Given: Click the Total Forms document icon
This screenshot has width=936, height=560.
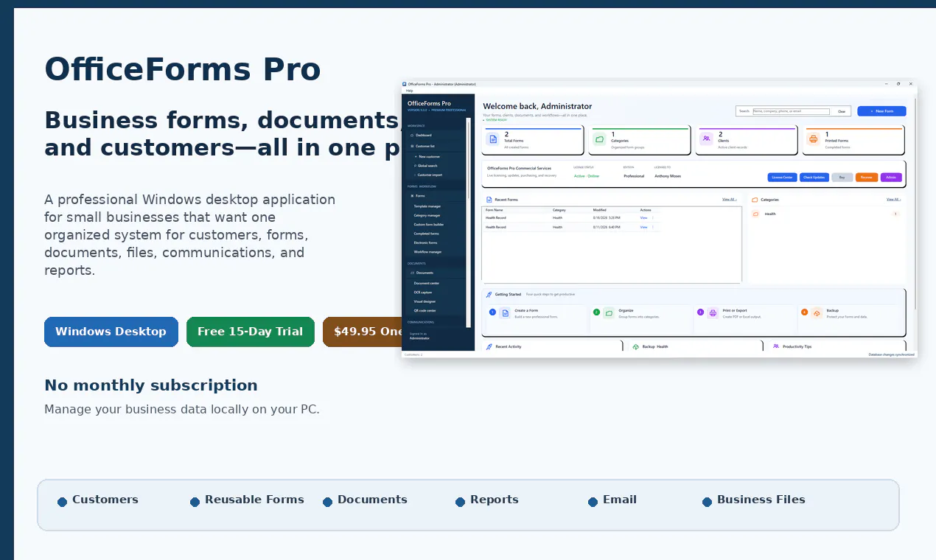Looking at the screenshot, I should pyautogui.click(x=492, y=139).
